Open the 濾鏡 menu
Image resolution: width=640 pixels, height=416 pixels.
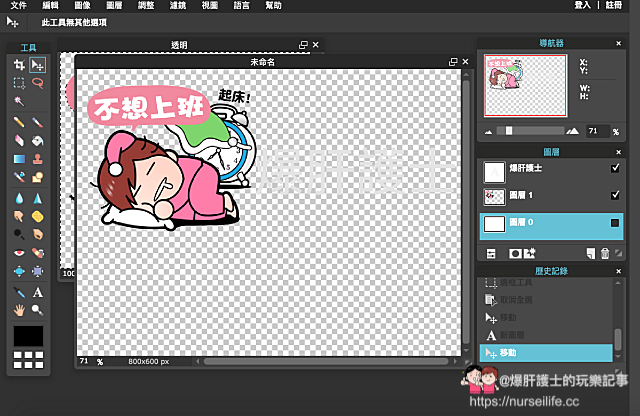coord(178,5)
